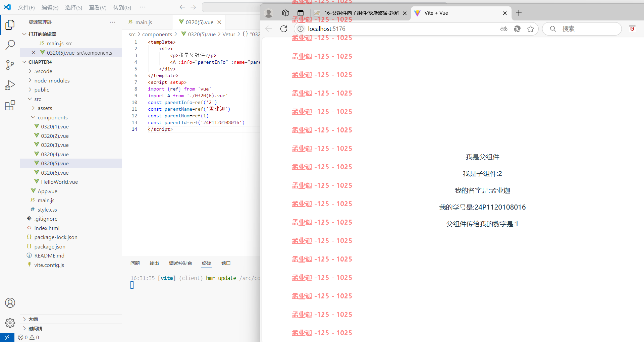Open browser workspaces icon
This screenshot has width=644, height=342.
pyautogui.click(x=285, y=13)
